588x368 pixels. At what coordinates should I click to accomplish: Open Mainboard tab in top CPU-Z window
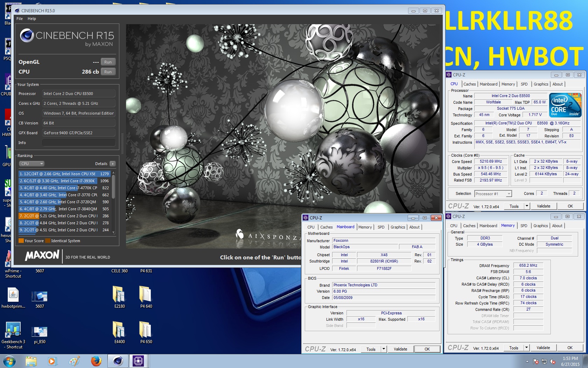click(489, 84)
